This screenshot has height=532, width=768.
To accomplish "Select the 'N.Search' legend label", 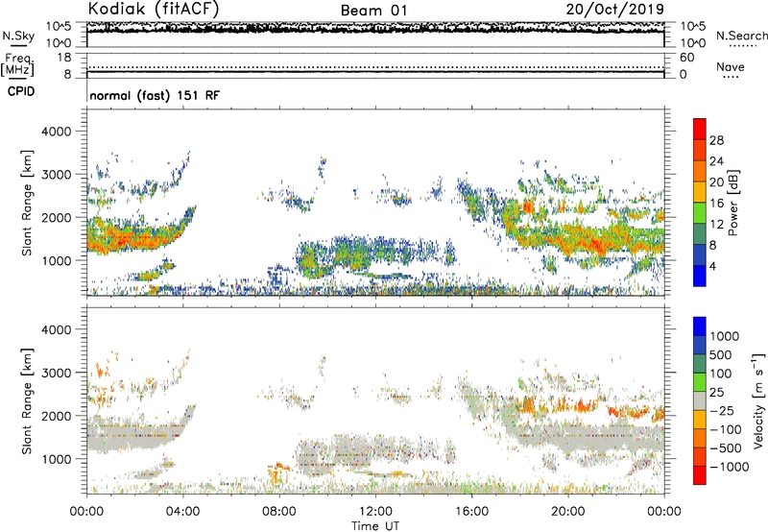I will [741, 36].
